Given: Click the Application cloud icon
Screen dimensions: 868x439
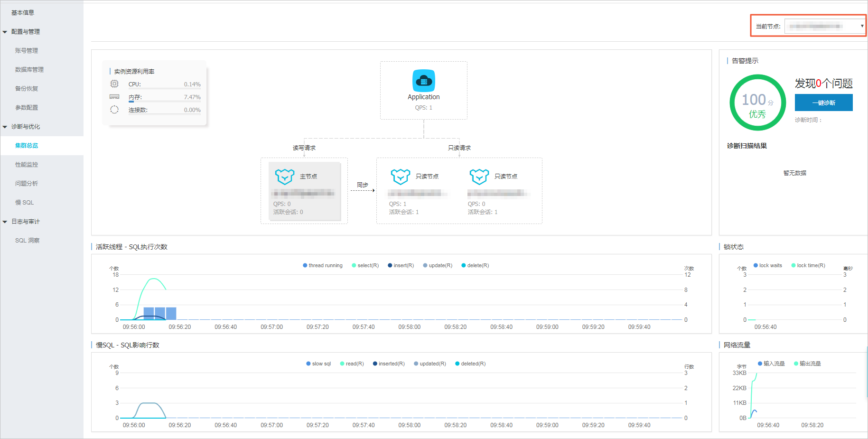Looking at the screenshot, I should [423, 81].
